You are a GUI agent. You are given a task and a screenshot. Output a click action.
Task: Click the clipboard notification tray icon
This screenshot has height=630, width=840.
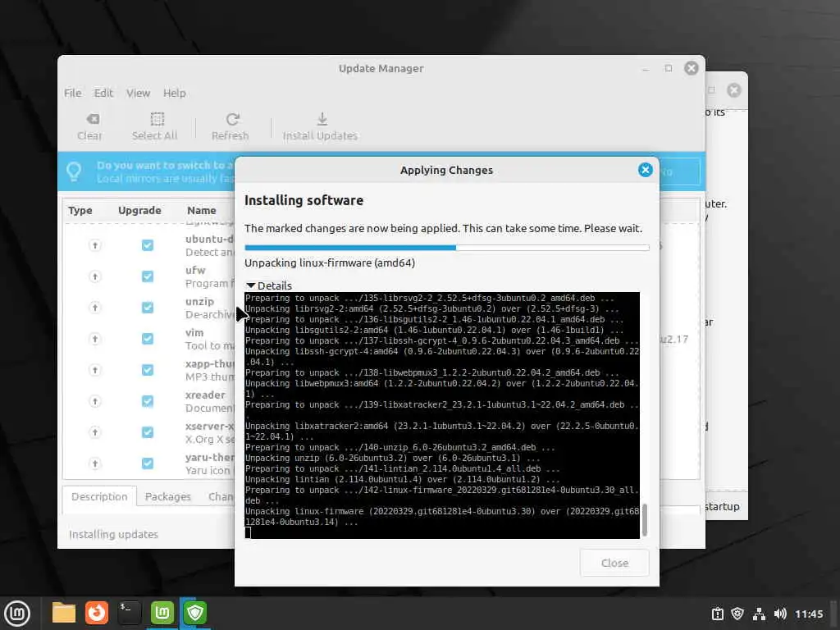(718, 614)
